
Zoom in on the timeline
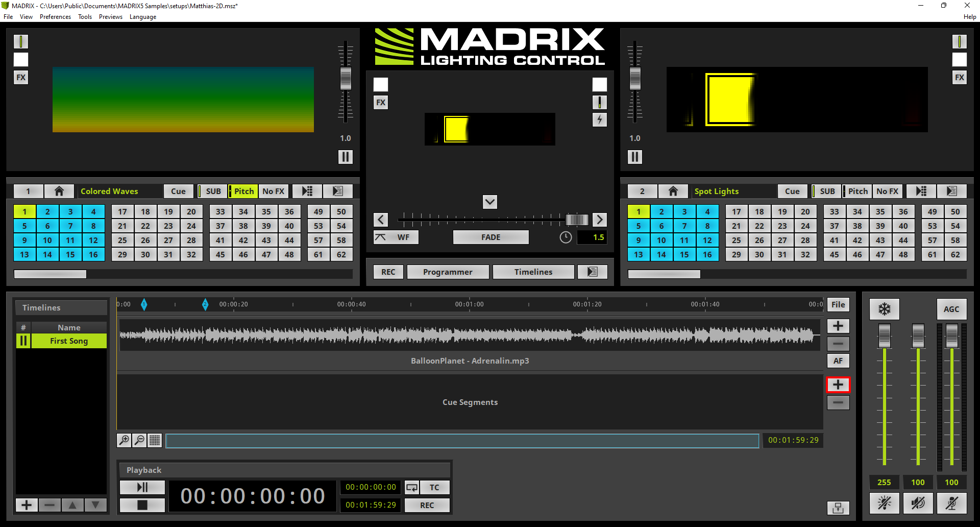124,440
